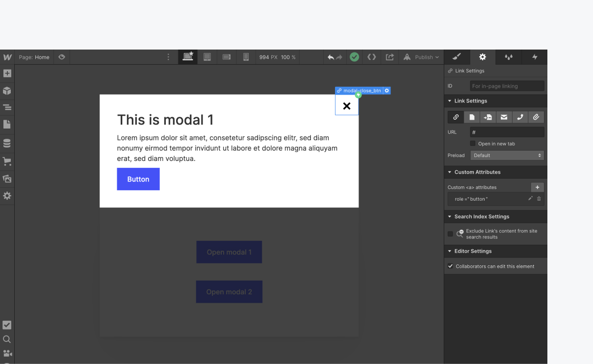593x364 pixels.
Task: Delete the role button attribute
Action: tap(539, 199)
